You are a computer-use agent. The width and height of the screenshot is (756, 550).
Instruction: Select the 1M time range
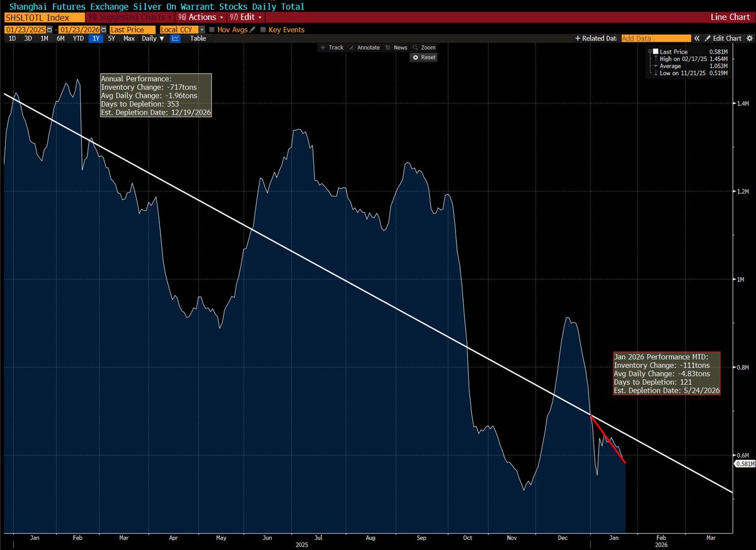coord(44,38)
